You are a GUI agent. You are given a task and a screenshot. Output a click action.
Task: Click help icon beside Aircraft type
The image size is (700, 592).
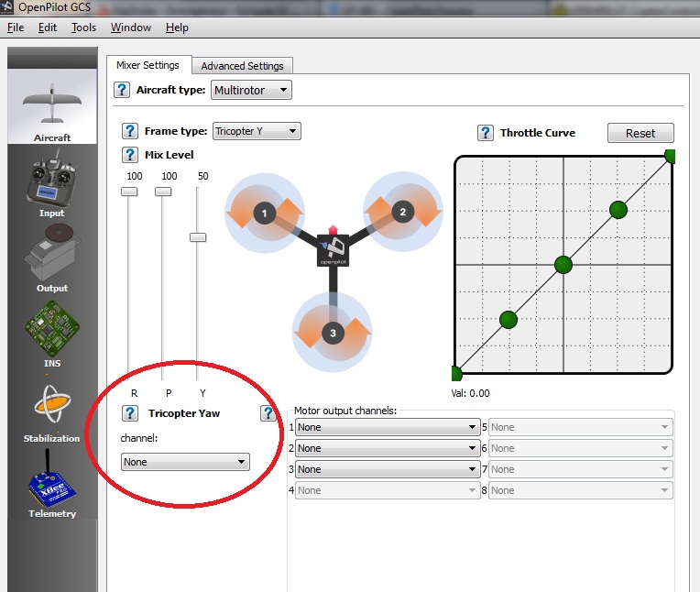122,90
